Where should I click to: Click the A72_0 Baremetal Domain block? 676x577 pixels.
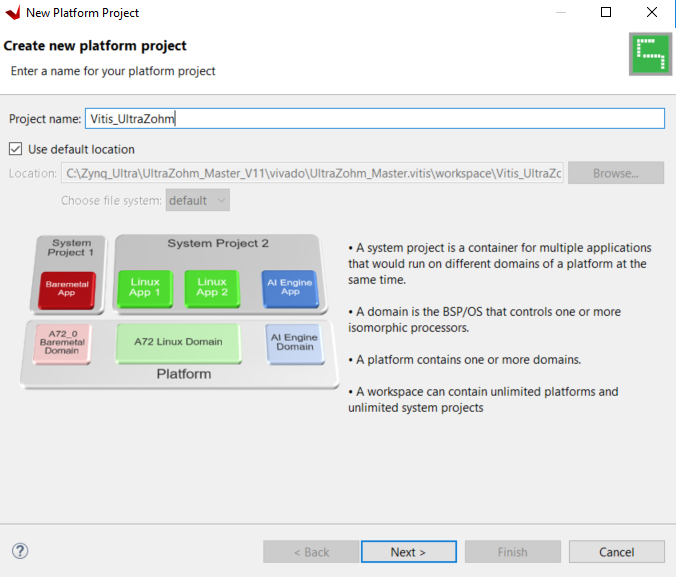coord(62,343)
